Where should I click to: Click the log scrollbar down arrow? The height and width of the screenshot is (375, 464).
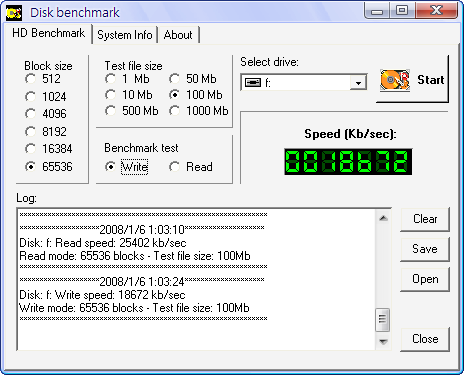pos(383,342)
